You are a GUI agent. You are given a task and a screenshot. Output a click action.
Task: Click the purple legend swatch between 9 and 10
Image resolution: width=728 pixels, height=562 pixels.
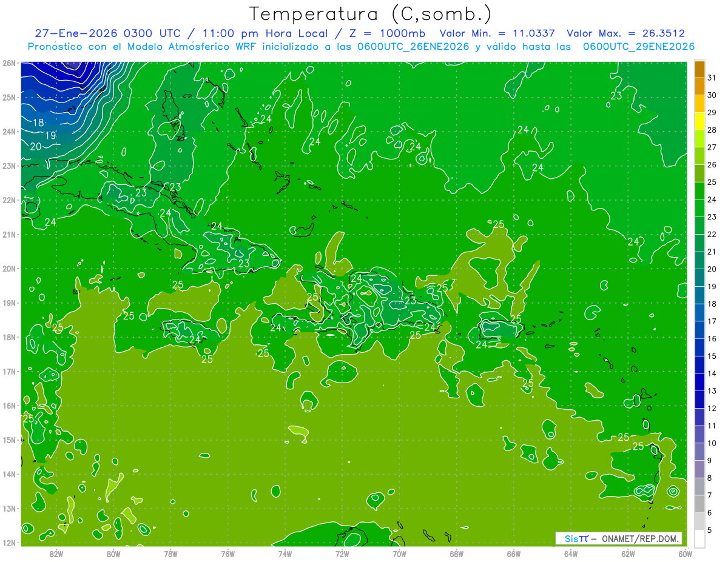pyautogui.click(x=699, y=452)
